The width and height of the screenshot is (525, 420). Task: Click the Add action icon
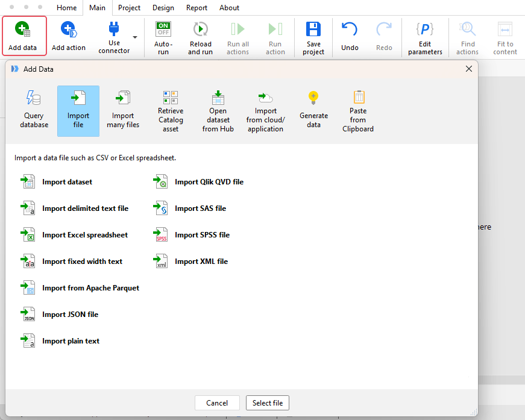69,30
